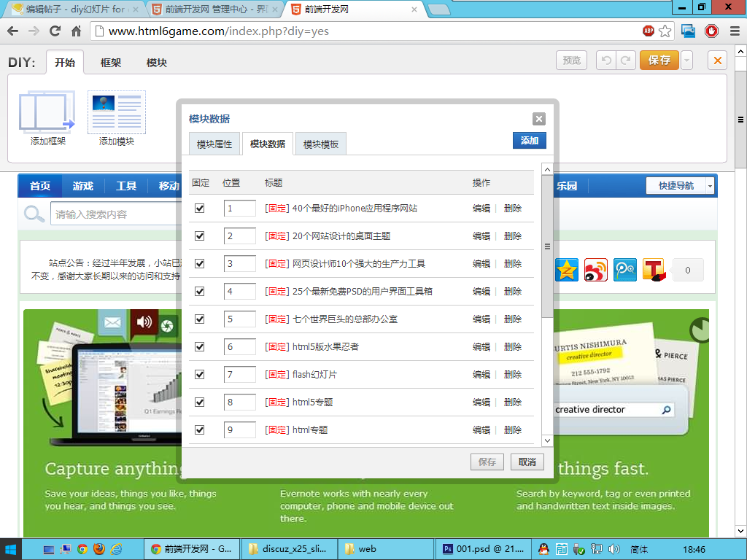The width and height of the screenshot is (747, 560).
Task: Switch to the 框架 DIY tab
Action: (x=111, y=63)
